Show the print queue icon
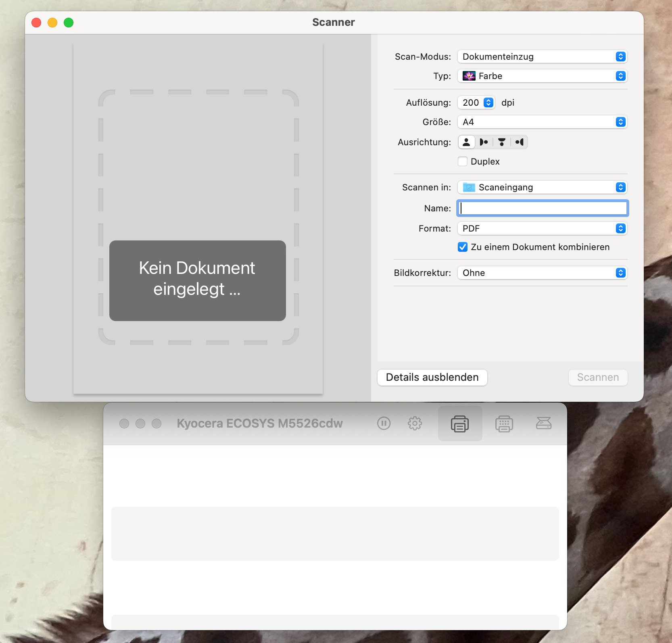This screenshot has height=643, width=672. (460, 424)
